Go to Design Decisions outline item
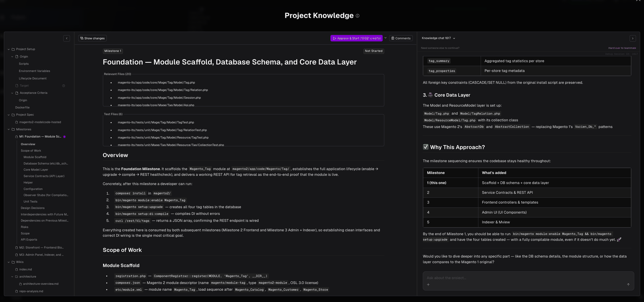Image resolution: width=644 pixels, height=302 pixels. click(x=33, y=208)
